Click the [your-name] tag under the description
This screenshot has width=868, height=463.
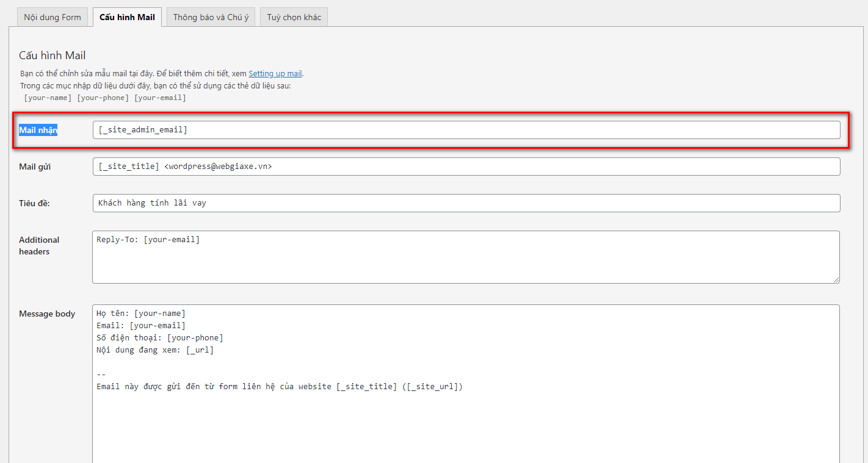pos(48,98)
